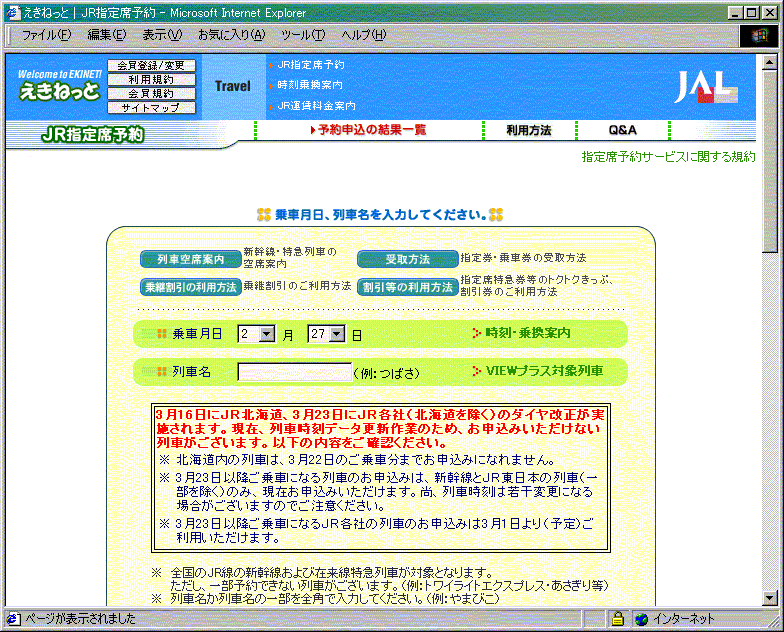Click the 列車名 field label
This screenshot has width=784, height=632.
[x=192, y=372]
